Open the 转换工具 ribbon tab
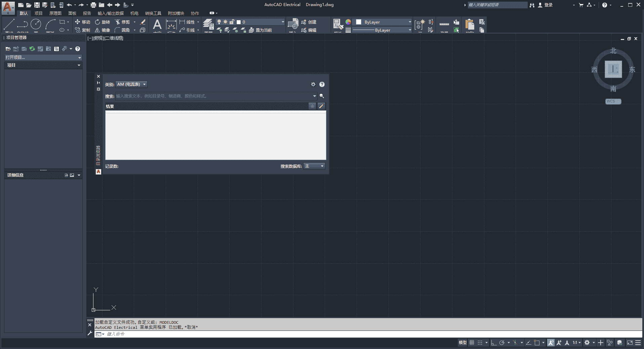The image size is (644, 349). (153, 13)
